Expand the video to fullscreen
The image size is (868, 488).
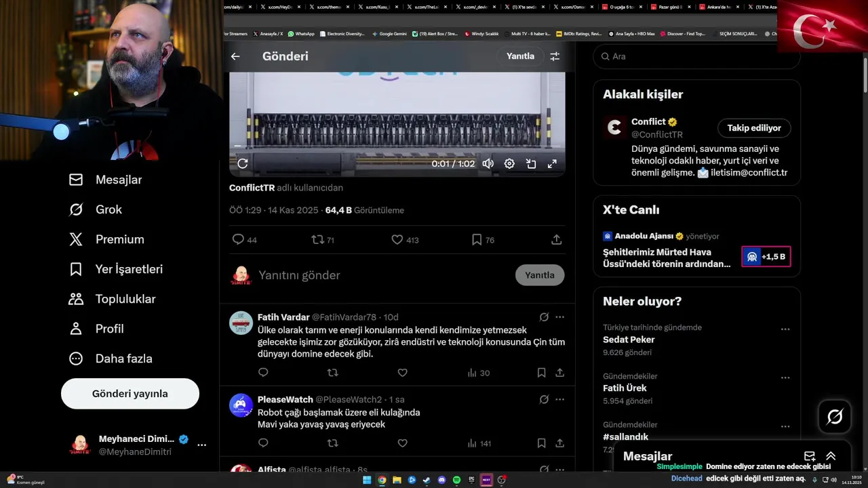coord(552,163)
